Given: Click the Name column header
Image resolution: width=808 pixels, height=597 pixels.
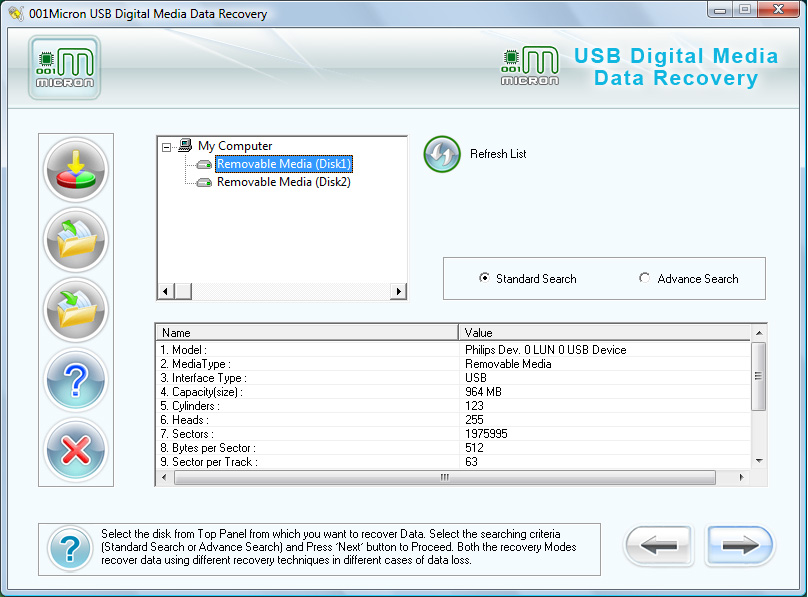Looking at the screenshot, I should 307,332.
